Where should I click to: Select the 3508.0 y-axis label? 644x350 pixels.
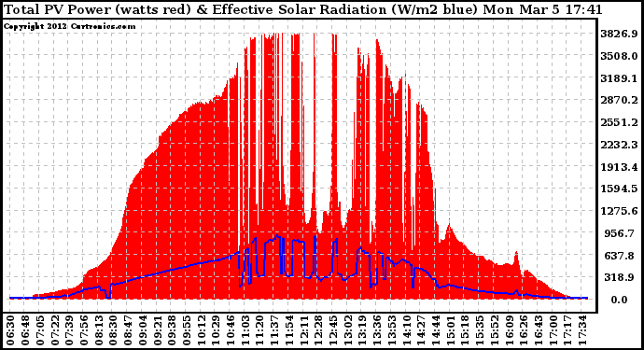tap(620, 56)
